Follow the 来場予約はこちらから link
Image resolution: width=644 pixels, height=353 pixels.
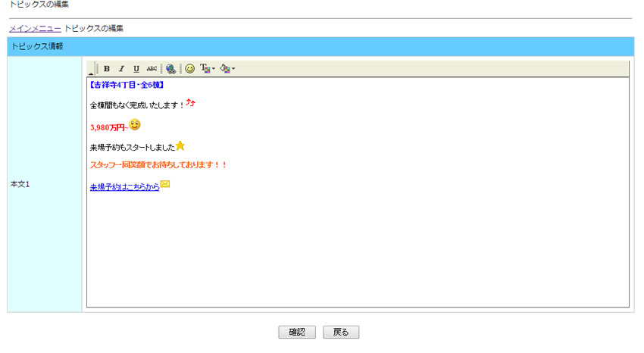click(x=124, y=187)
